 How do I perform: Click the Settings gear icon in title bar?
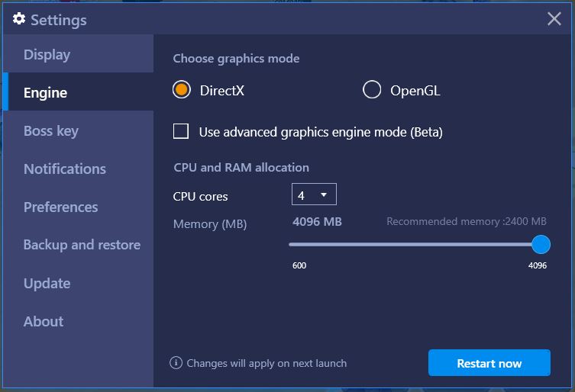pyautogui.click(x=19, y=18)
